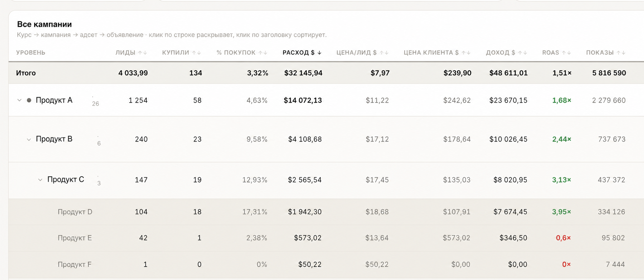Collapse the Продукт A row
This screenshot has height=280, width=644.
click(19, 100)
